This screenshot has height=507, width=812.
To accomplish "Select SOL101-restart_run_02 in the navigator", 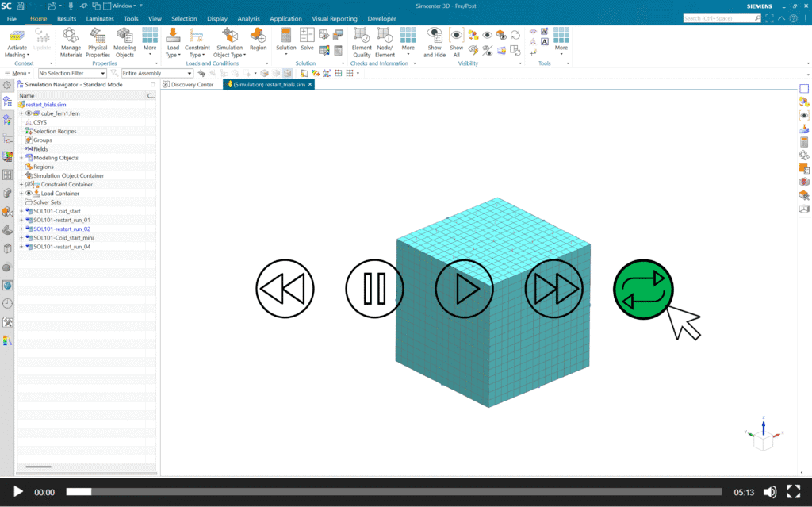I will point(62,229).
